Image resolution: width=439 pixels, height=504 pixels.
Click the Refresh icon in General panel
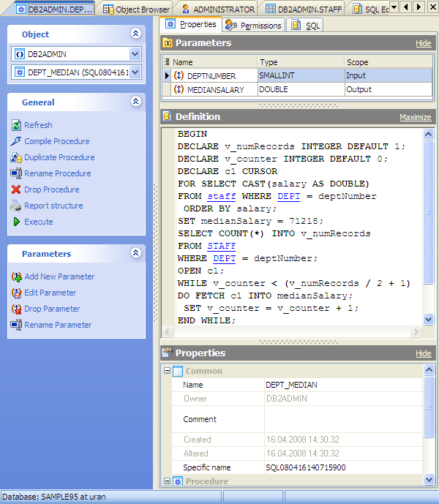coord(17,125)
